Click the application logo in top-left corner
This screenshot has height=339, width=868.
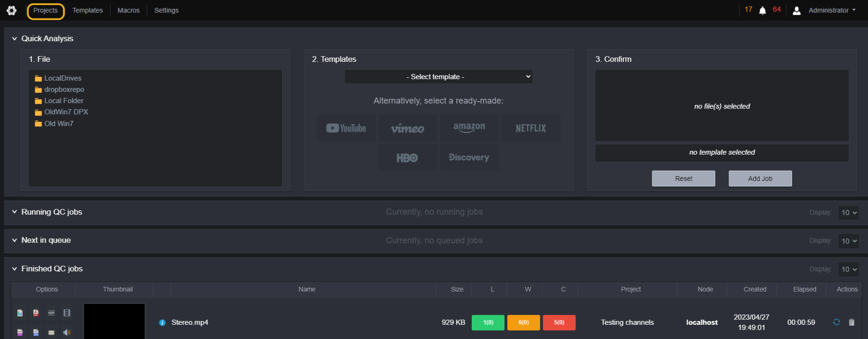12,10
